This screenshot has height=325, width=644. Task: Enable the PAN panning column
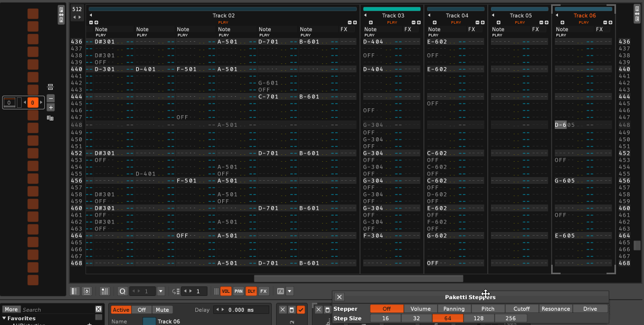[239, 291]
